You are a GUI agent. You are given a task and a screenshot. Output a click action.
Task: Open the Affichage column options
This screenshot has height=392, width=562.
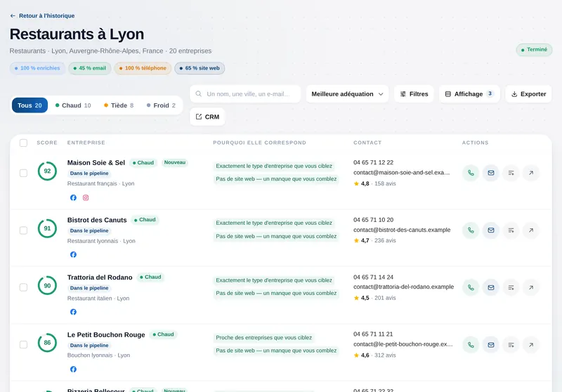click(469, 94)
